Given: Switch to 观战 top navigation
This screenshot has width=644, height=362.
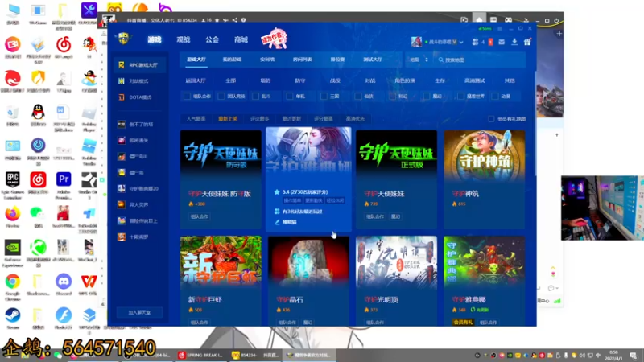Looking at the screenshot, I should [x=184, y=39].
